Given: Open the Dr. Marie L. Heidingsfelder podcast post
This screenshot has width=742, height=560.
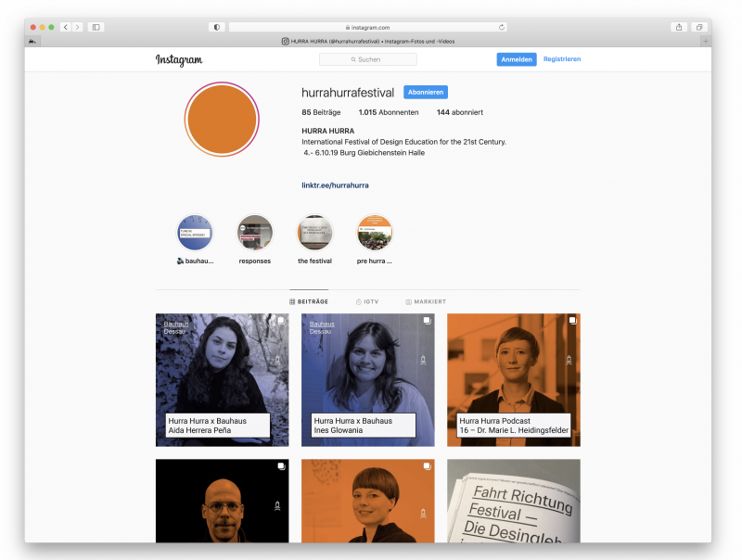Looking at the screenshot, I should coord(514,380).
